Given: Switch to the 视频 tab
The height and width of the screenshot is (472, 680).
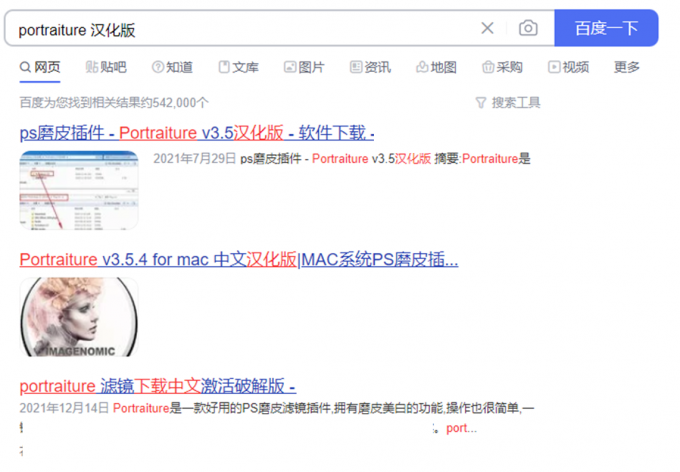Looking at the screenshot, I should pyautogui.click(x=569, y=67).
